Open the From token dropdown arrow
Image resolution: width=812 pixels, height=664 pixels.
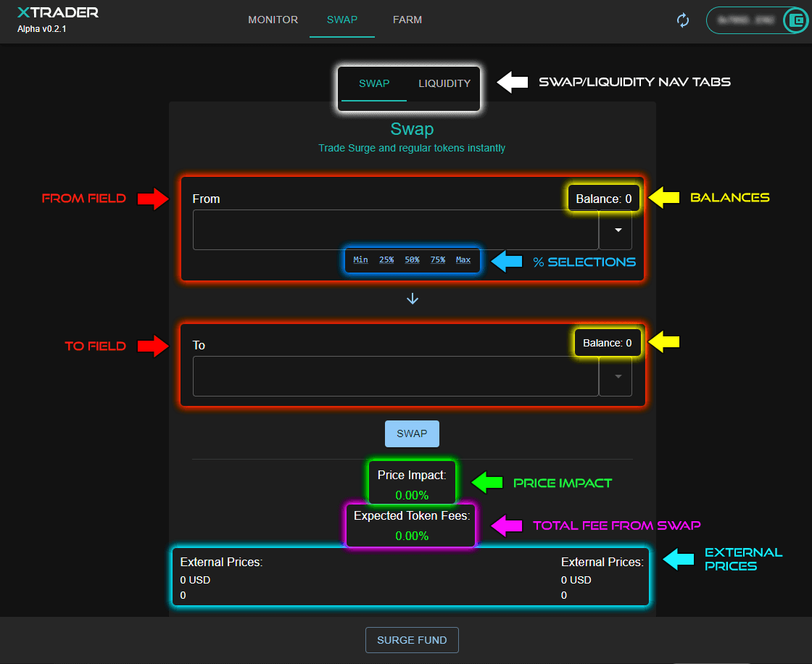(x=617, y=230)
